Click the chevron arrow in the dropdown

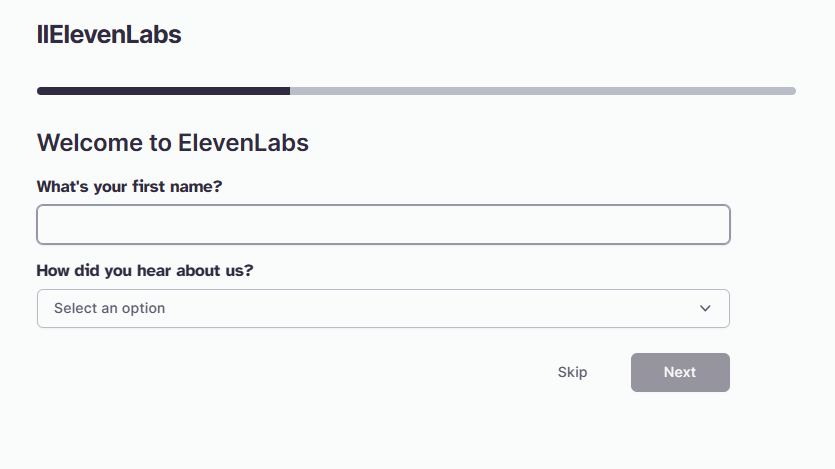pyautogui.click(x=705, y=308)
